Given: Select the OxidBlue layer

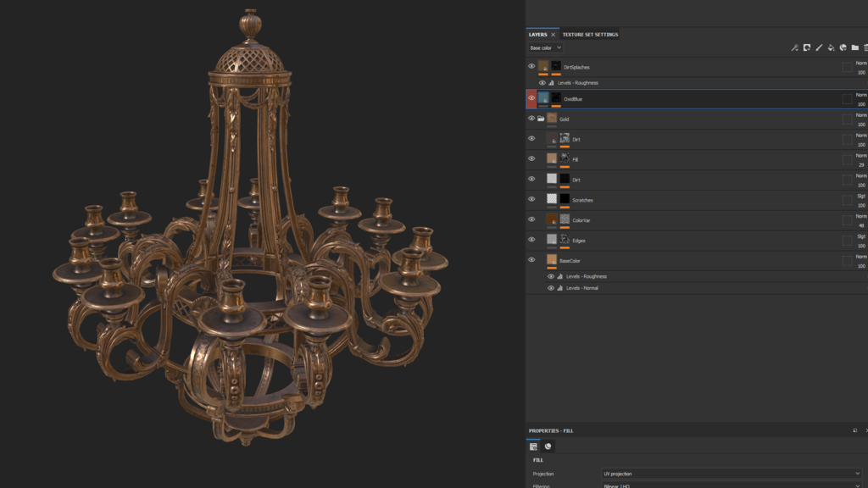Looking at the screenshot, I should click(x=593, y=98).
